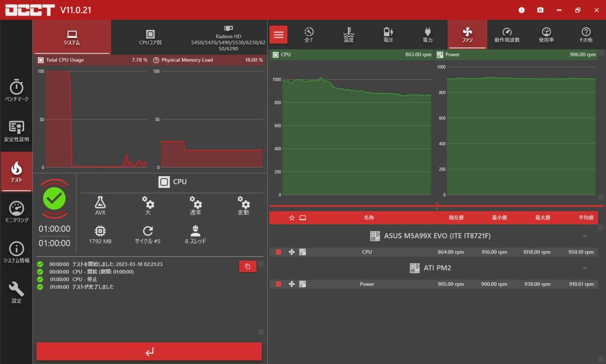Click the motherboard icon in CPU row
Viewport: 606px width, 364px height.
point(302,252)
